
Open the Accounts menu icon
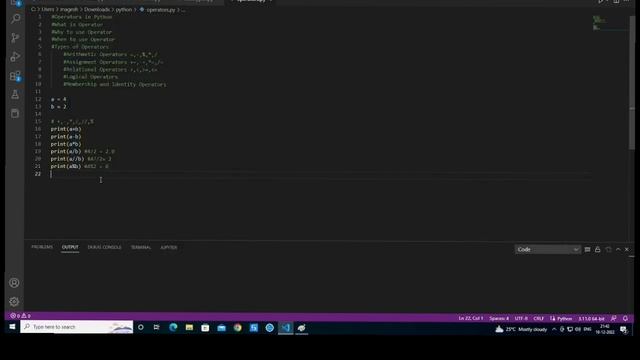[x=14, y=283]
